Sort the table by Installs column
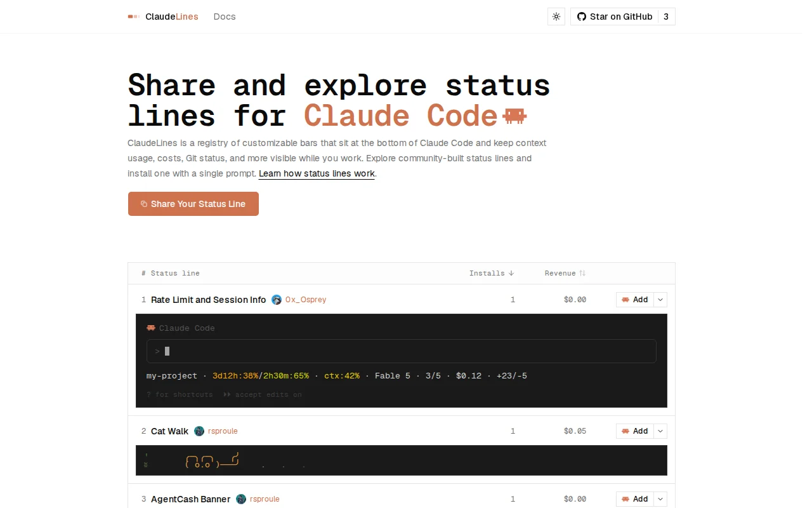Image resolution: width=812 pixels, height=508 pixels. point(492,273)
